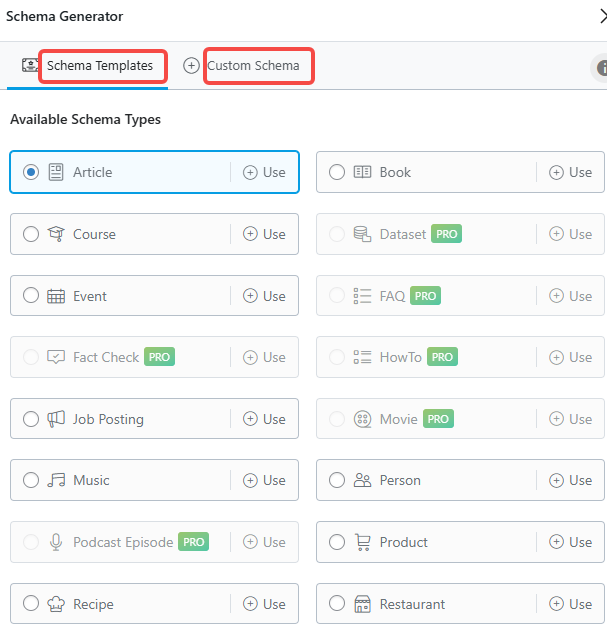Click the FAQ list icon
Screen dimensions: 607x644
pyautogui.click(x=362, y=296)
